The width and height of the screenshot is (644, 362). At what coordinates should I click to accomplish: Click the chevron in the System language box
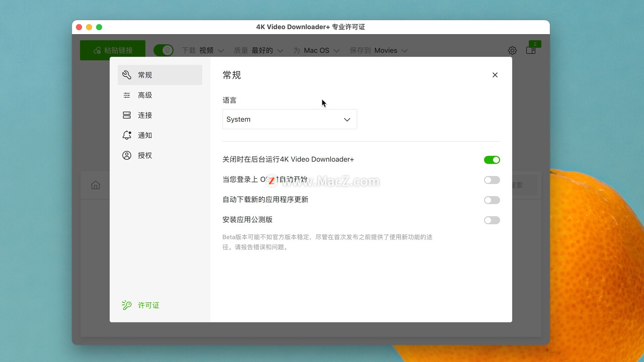(347, 120)
